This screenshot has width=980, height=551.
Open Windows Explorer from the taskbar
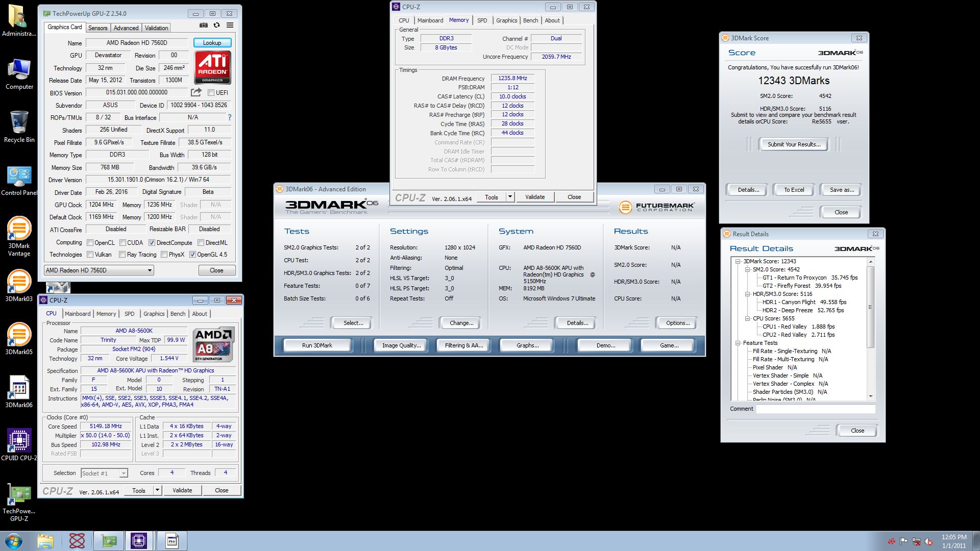45,541
